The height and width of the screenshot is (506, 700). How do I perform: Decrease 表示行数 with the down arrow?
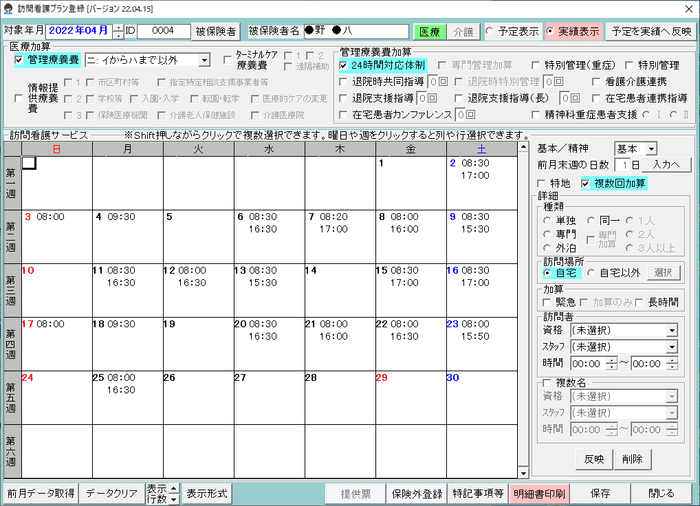pyautogui.click(x=174, y=499)
